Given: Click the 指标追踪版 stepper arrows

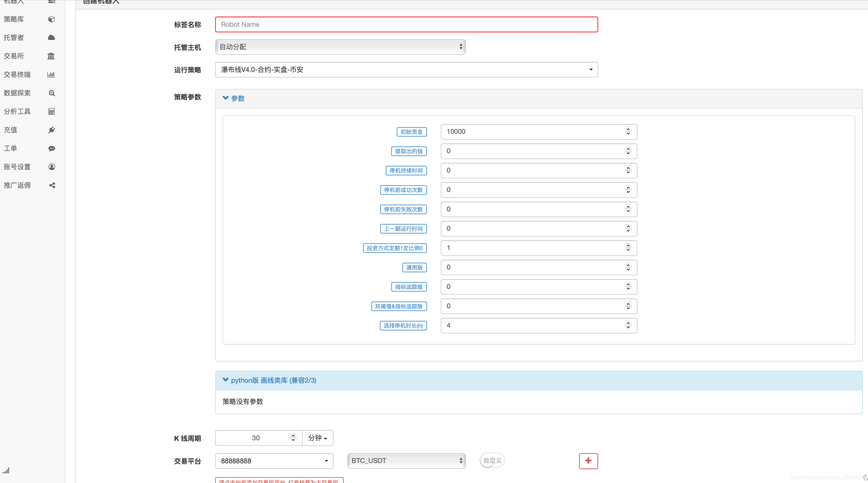Looking at the screenshot, I should click(628, 287).
